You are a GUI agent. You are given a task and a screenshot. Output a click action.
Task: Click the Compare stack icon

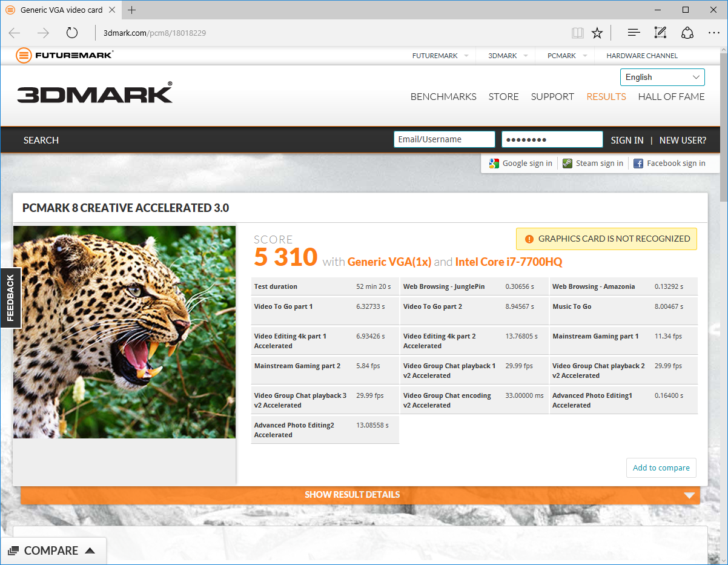click(x=13, y=551)
